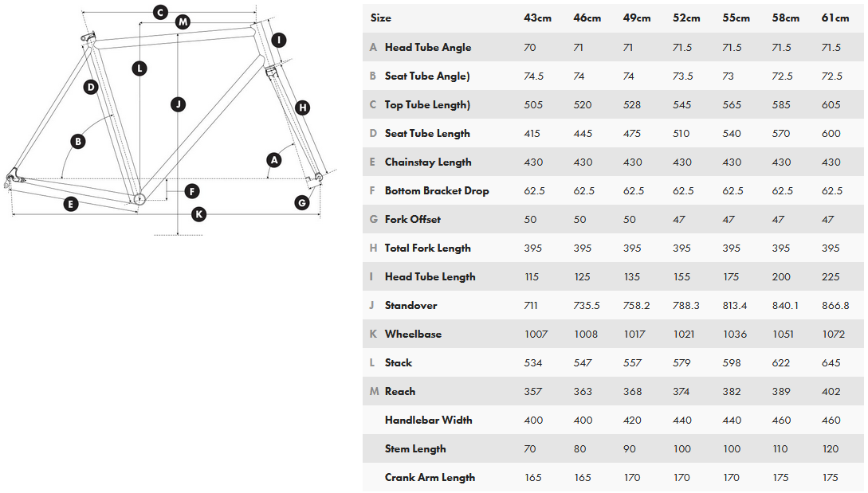Image resolution: width=868 pixels, height=493 pixels.
Task: Click the circled C marker on the diagram
Action: click(x=160, y=12)
